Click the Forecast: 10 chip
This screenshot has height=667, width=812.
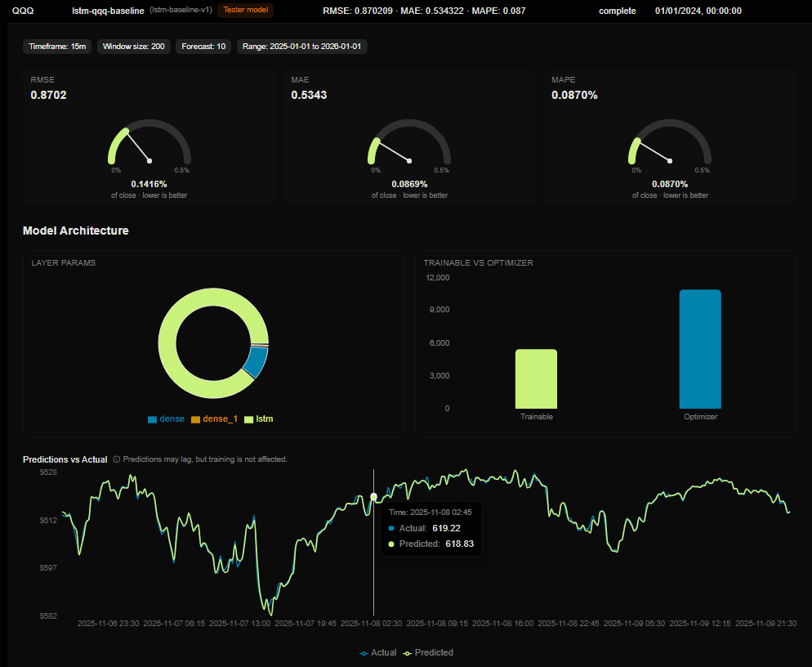[x=203, y=47]
